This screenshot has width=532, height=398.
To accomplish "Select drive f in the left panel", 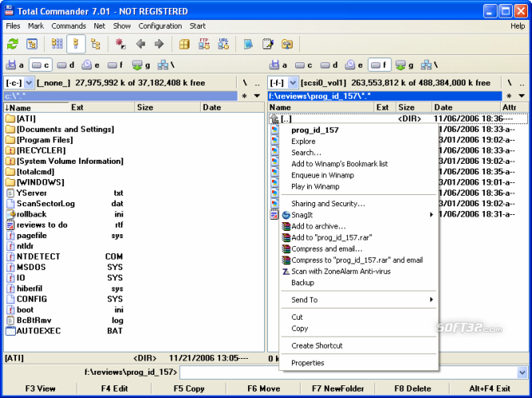I will tap(115, 65).
